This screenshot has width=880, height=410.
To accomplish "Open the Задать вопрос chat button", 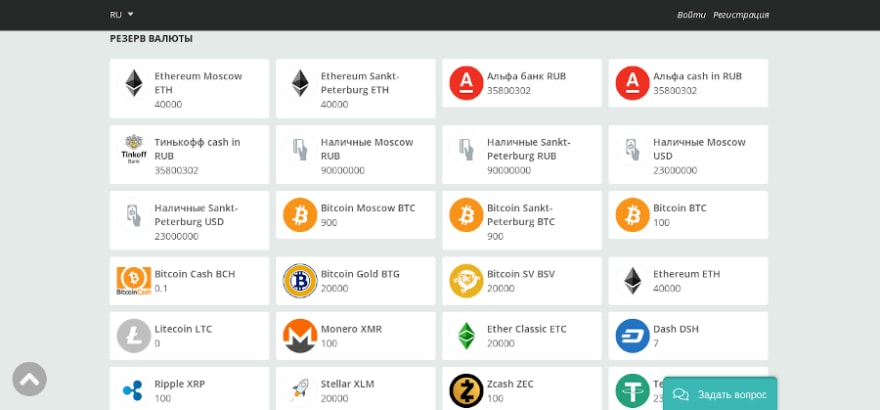I will pyautogui.click(x=720, y=394).
